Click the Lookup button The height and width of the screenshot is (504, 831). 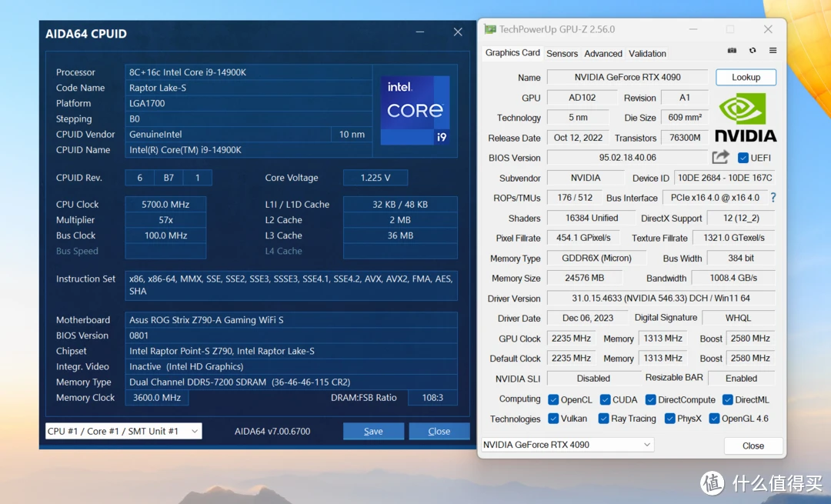click(x=746, y=77)
